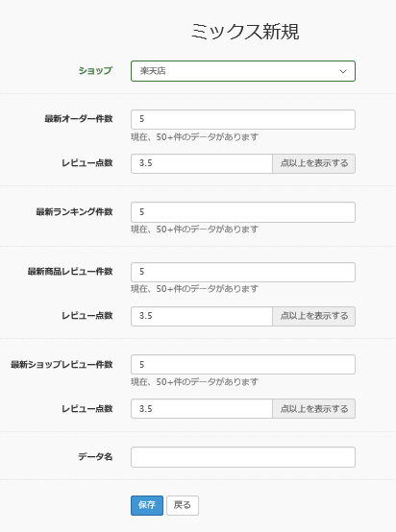Image resolution: width=396 pixels, height=532 pixels.
Task: Click the ミックス新規 page heading
Action: (x=245, y=32)
